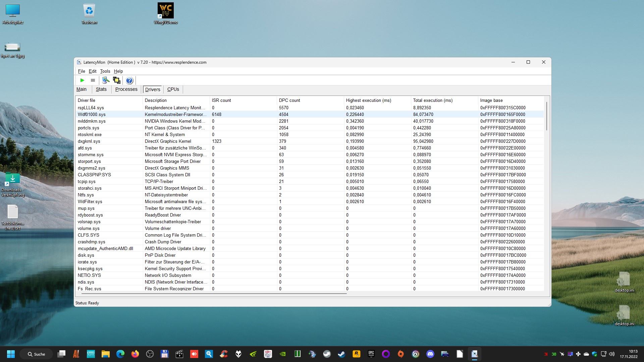
Task: Start monitoring with the green play button
Action: click(x=82, y=80)
